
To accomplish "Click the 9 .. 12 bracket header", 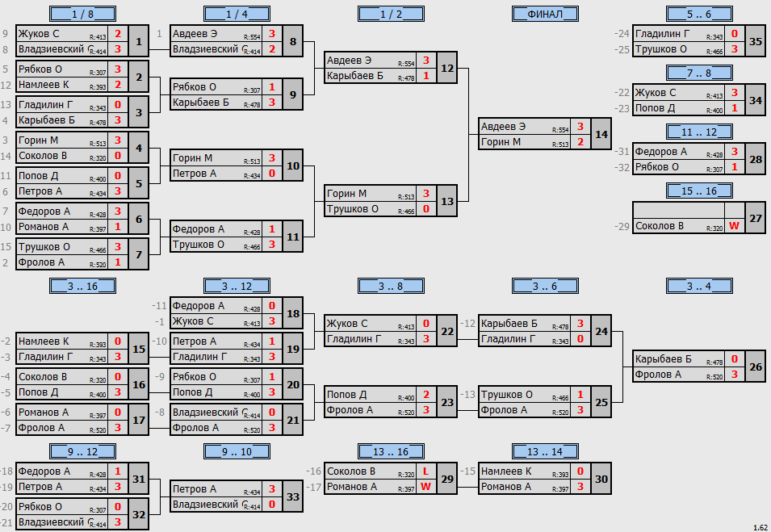I will [x=82, y=451].
